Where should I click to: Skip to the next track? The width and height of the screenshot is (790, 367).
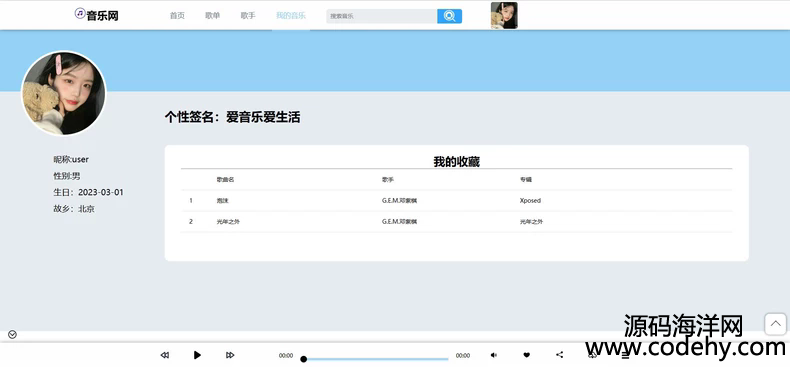click(230, 355)
